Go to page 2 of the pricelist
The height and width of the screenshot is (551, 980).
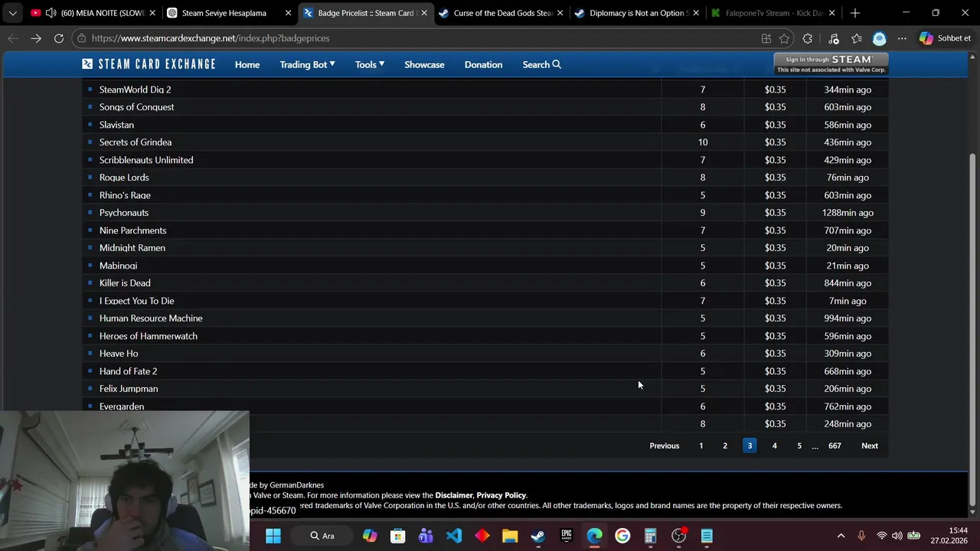(x=725, y=445)
